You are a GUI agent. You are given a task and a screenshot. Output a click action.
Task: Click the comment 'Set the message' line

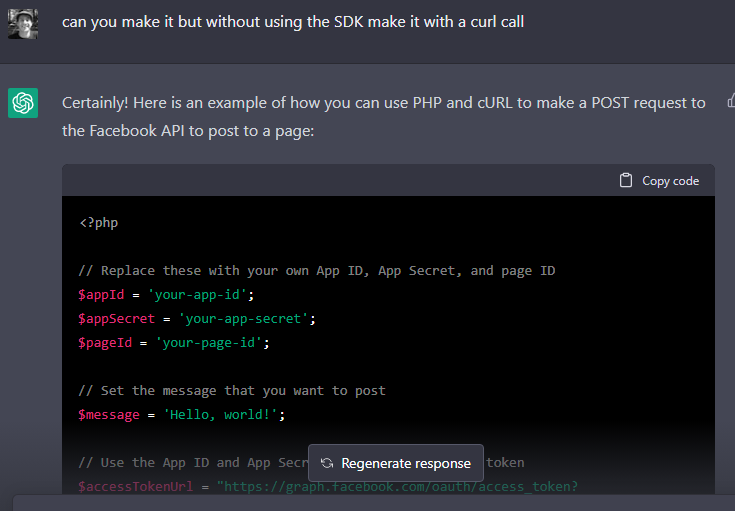(232, 391)
